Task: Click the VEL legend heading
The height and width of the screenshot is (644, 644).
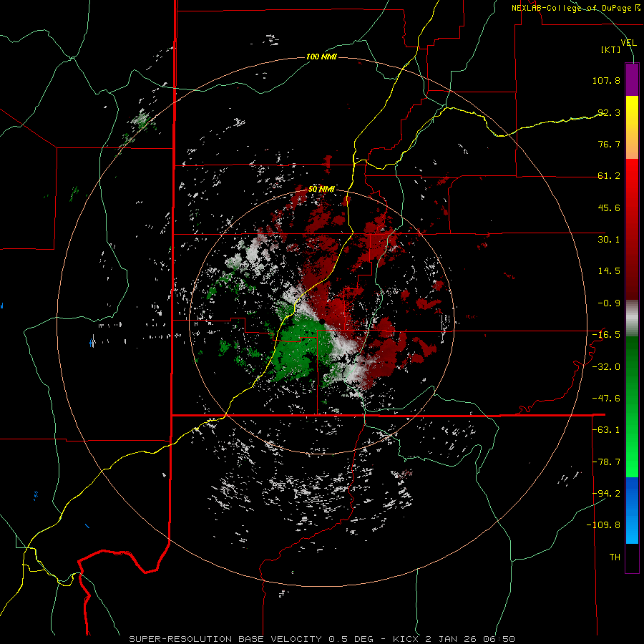Action: (629, 42)
